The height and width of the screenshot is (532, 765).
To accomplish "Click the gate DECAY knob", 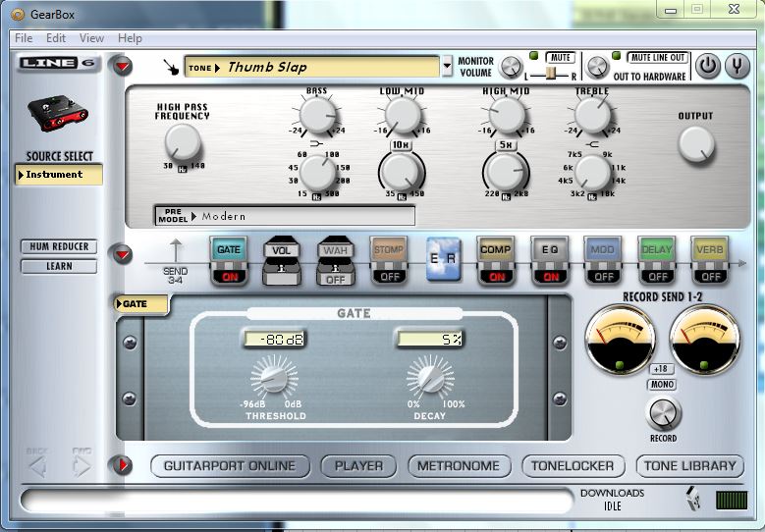I will (x=430, y=377).
